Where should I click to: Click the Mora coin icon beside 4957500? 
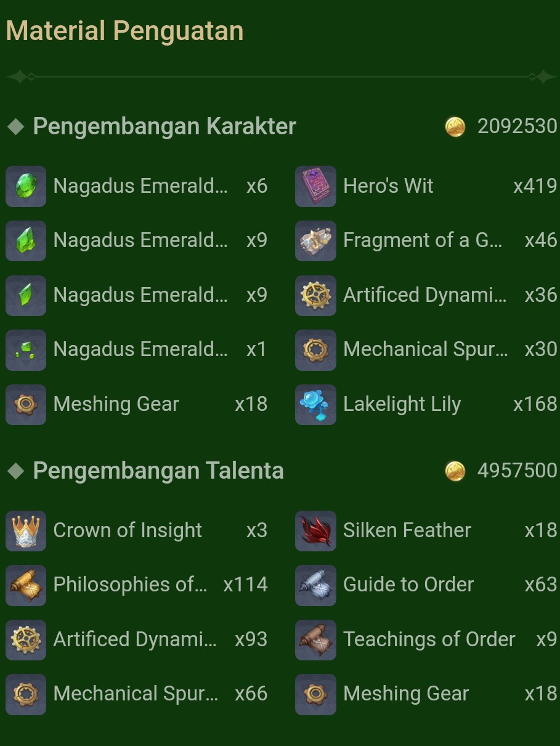(x=455, y=471)
